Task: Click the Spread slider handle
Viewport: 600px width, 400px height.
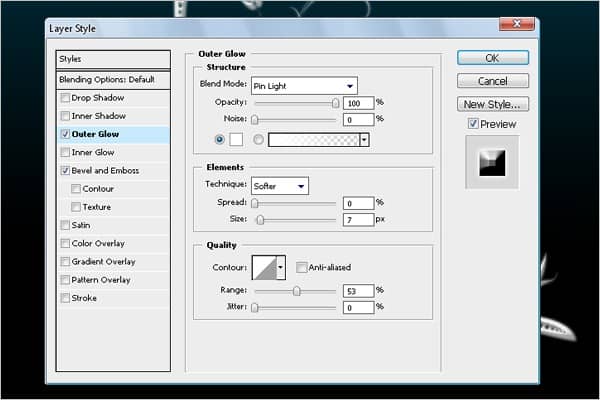Action: tap(255, 203)
